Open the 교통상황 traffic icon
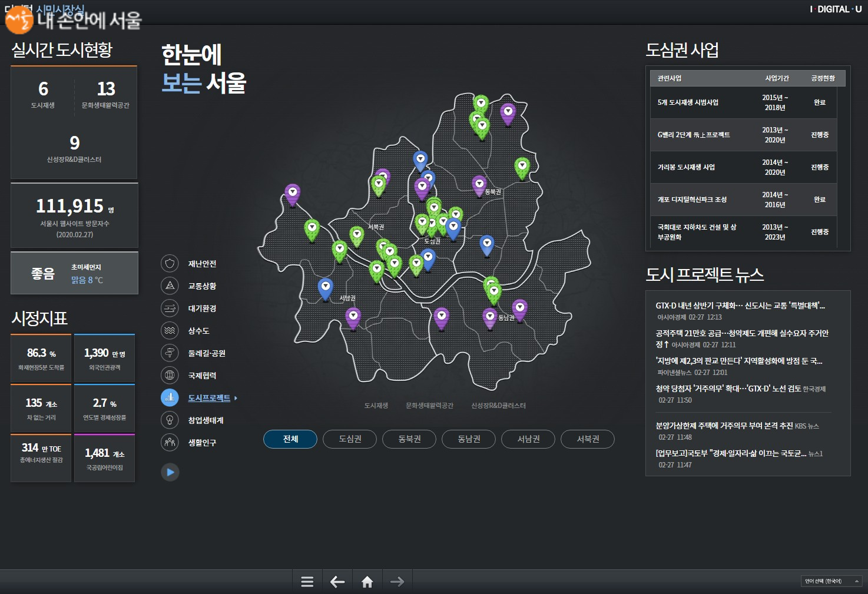Image resolution: width=868 pixels, height=594 pixels. 170,286
